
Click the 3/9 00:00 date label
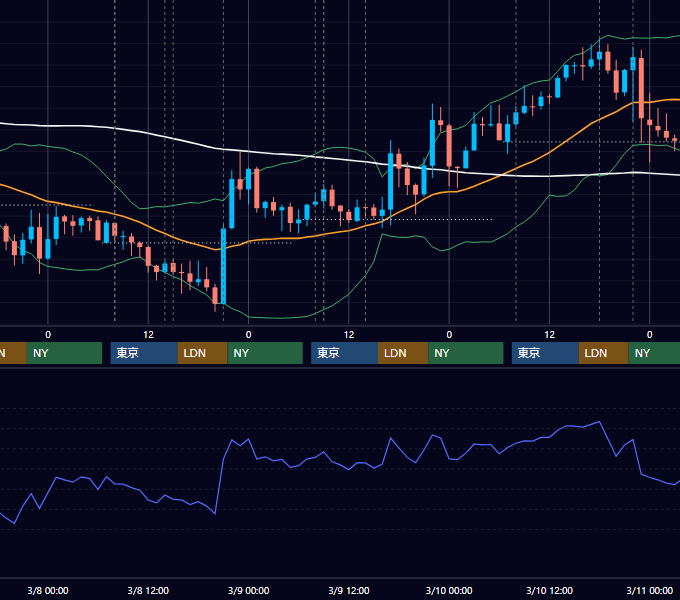[248, 590]
